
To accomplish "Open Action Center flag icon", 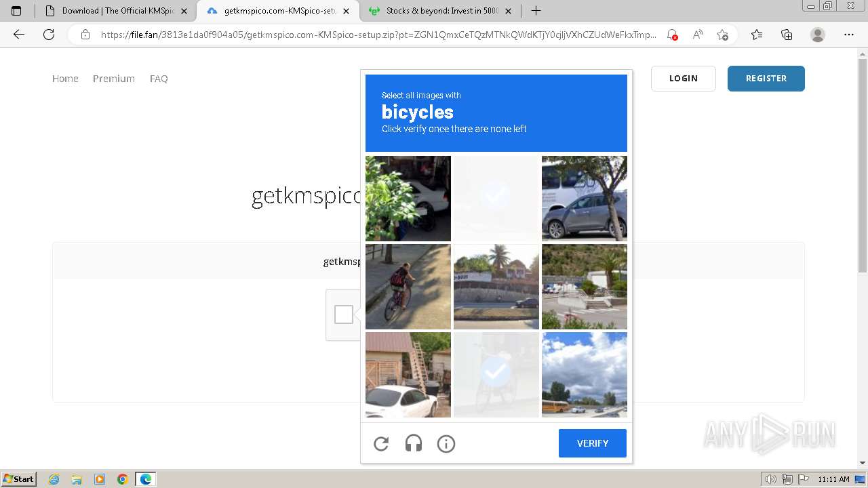I will point(802,479).
